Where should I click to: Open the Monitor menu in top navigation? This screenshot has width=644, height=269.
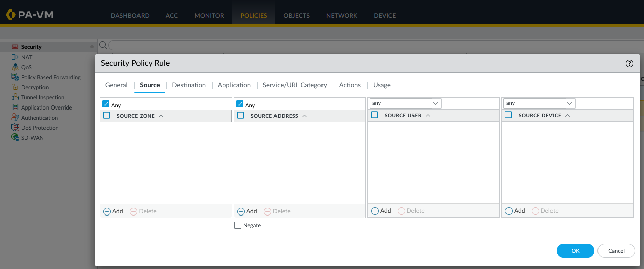(x=209, y=15)
